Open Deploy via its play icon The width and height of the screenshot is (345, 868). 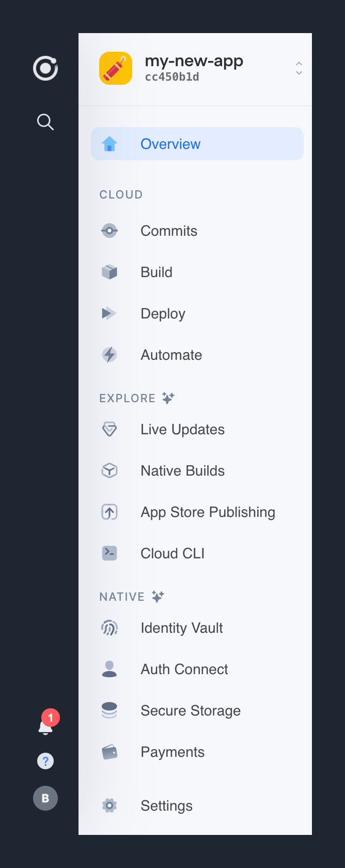coord(109,313)
